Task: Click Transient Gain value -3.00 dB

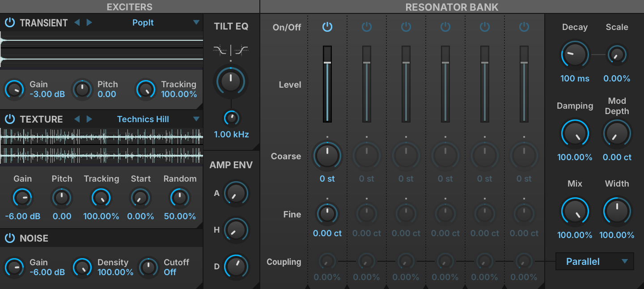Action: pyautogui.click(x=47, y=94)
